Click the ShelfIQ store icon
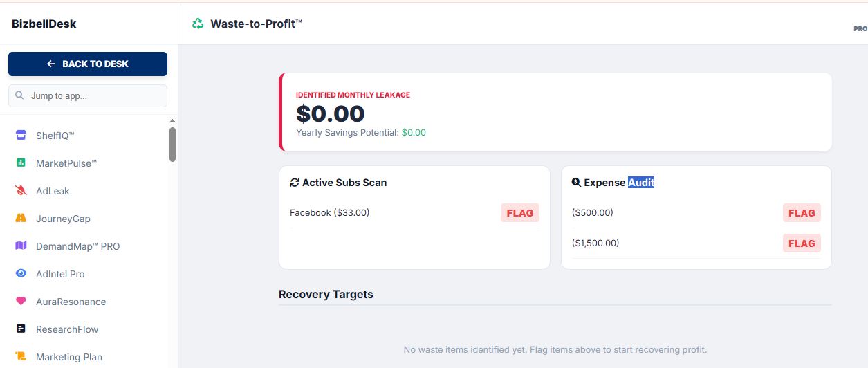This screenshot has height=368, width=868. click(x=21, y=136)
